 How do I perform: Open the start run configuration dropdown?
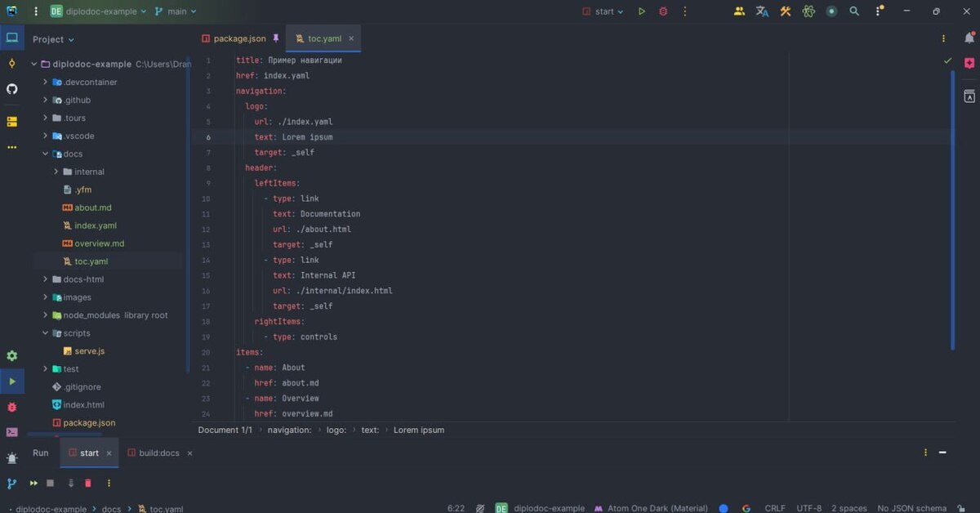[604, 11]
